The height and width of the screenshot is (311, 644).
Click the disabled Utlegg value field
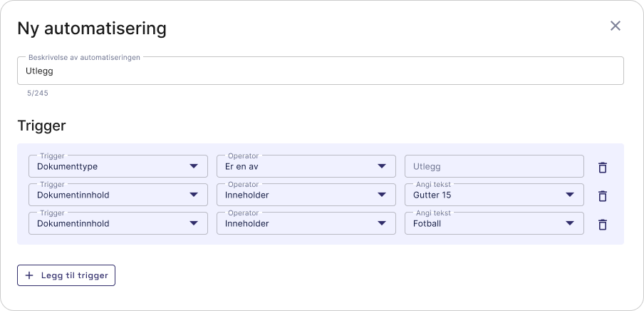pyautogui.click(x=494, y=166)
